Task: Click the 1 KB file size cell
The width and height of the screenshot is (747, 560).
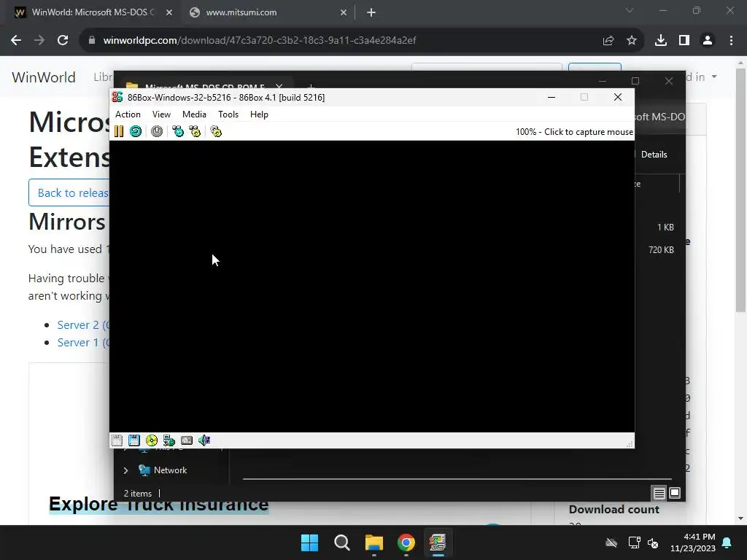Action: tap(665, 227)
